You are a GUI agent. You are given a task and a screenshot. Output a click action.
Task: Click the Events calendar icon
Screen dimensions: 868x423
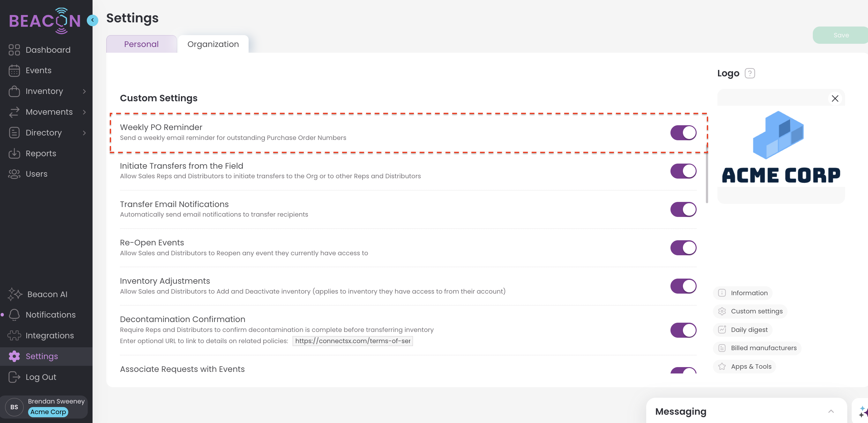click(x=14, y=71)
